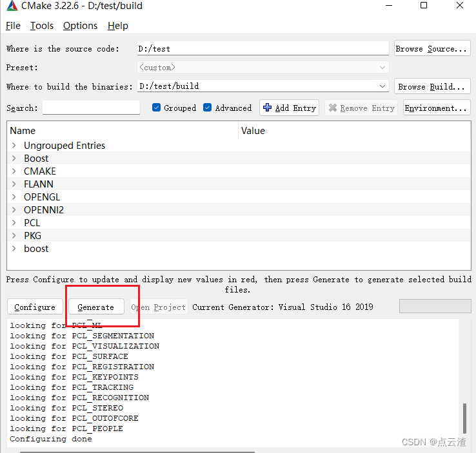Click the Environment button
This screenshot has height=453, width=476.
pos(437,108)
